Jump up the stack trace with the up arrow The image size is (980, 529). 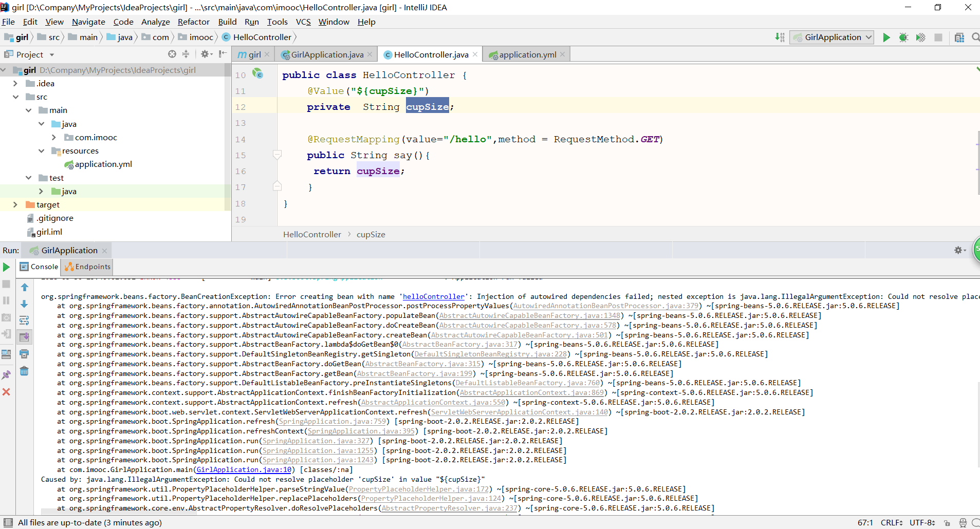24,287
